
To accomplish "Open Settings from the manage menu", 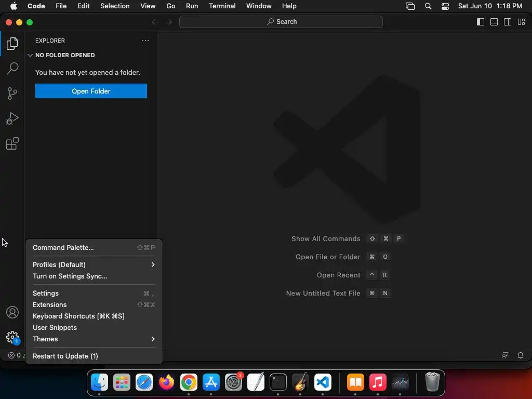I will click(x=94, y=293).
